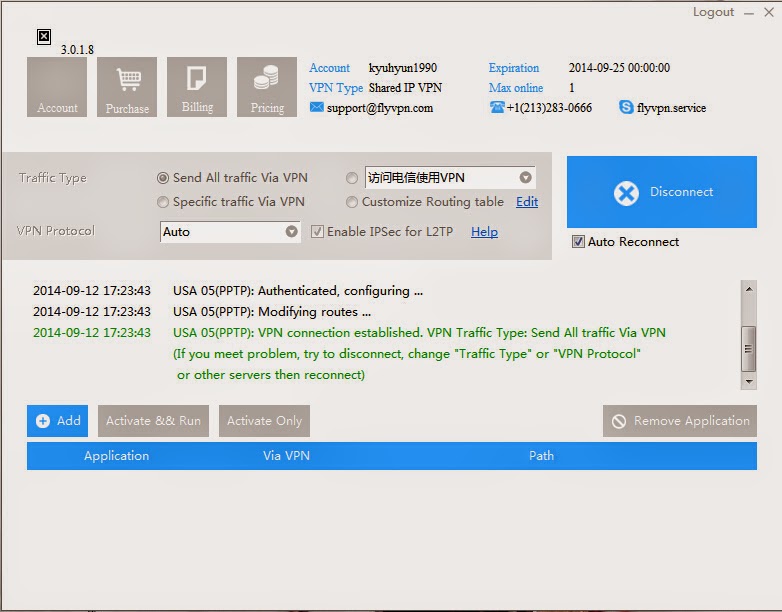Viewport: 782px width, 612px height.
Task: Click the Edit routing table link
Action: click(527, 202)
